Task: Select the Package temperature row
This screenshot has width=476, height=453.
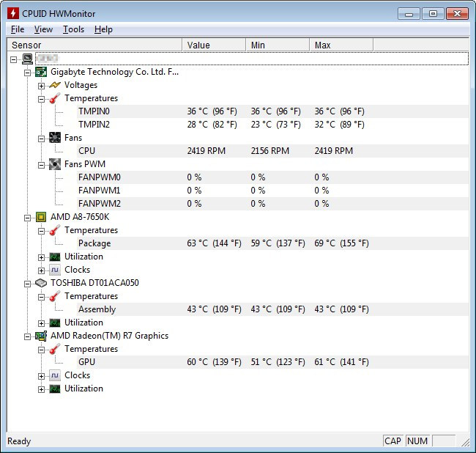Action: pos(272,243)
